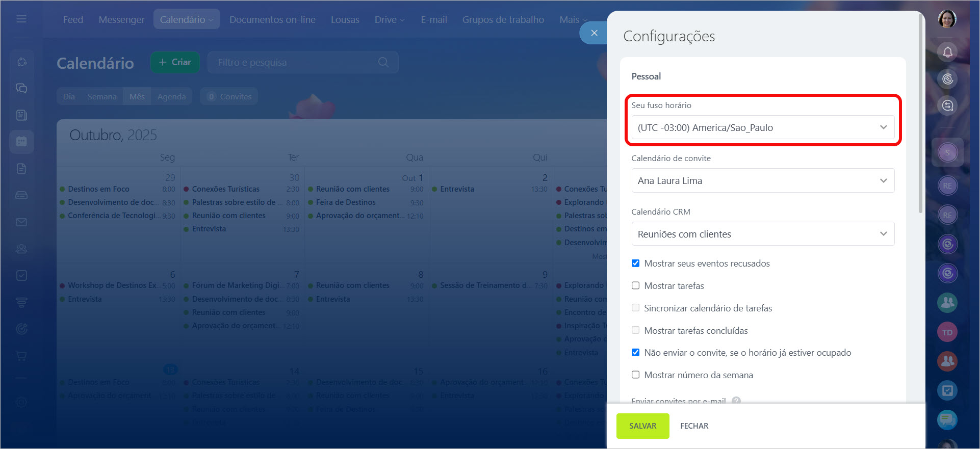Check Mostrar número da semana

[x=635, y=375]
